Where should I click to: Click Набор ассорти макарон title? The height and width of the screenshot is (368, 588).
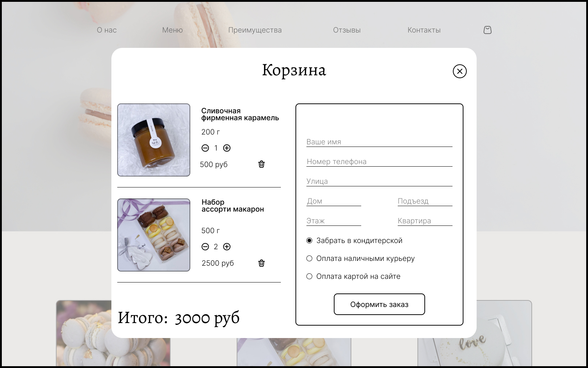tap(233, 206)
